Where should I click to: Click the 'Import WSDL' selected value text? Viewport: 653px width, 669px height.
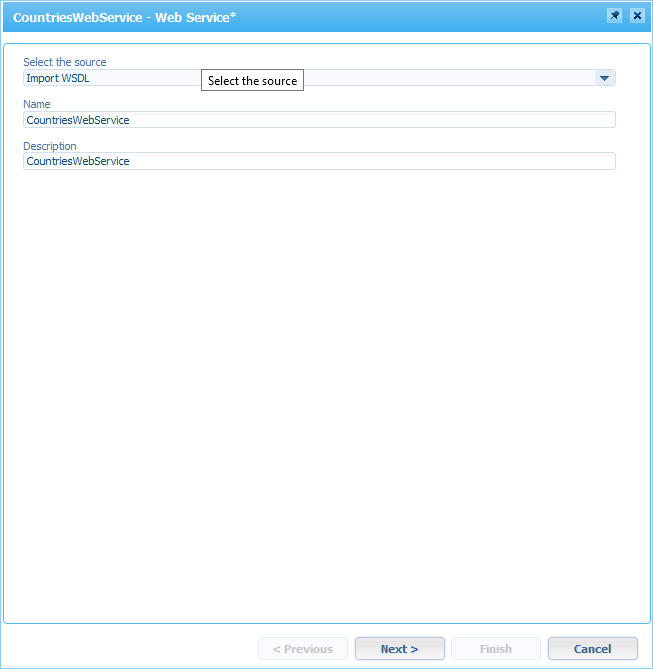pyautogui.click(x=58, y=78)
